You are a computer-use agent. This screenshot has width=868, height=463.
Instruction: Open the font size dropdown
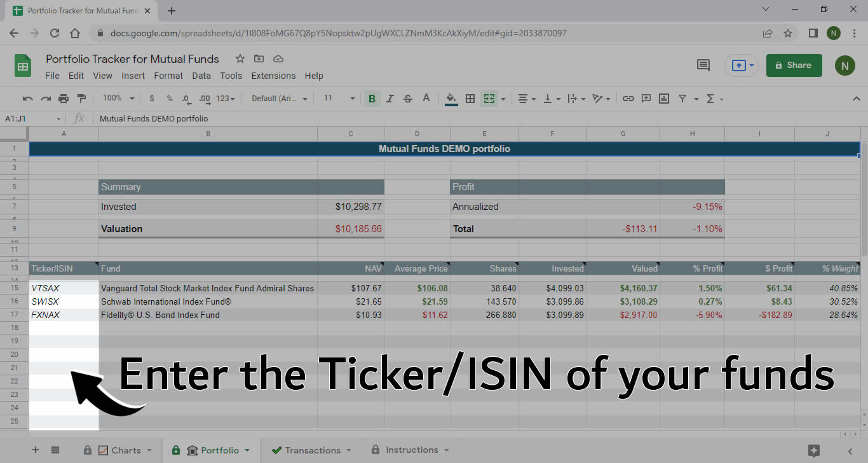[x=351, y=99]
